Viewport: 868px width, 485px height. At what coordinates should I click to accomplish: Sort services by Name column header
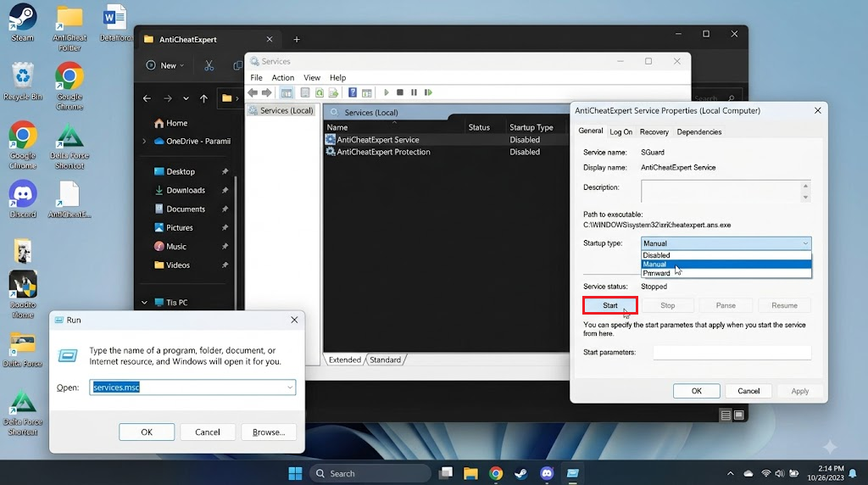click(x=394, y=127)
